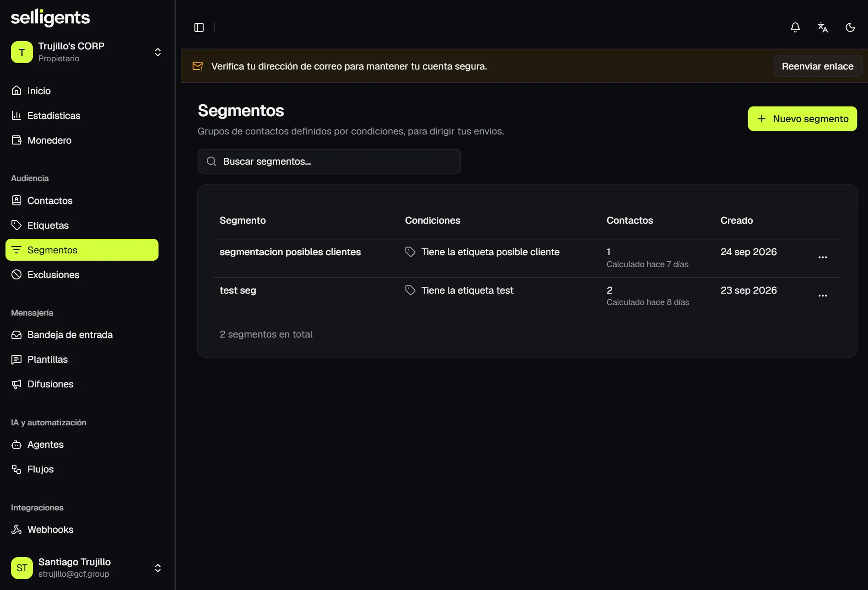Toggle dark mode moon icon
The image size is (868, 590).
coord(850,27)
